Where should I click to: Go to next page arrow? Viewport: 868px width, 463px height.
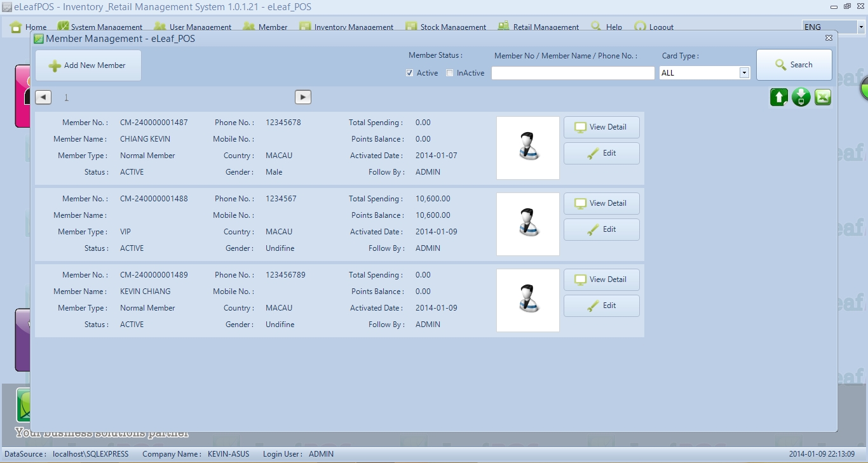(303, 97)
